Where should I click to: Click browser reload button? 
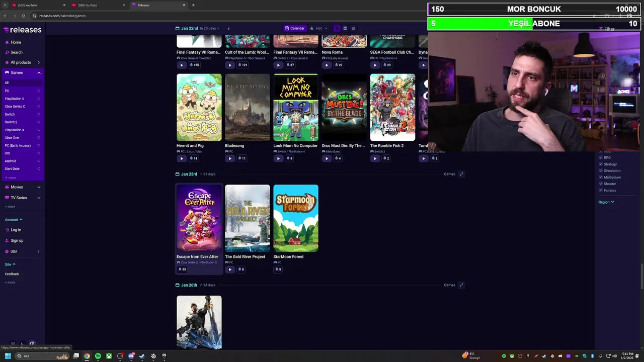(x=23, y=16)
